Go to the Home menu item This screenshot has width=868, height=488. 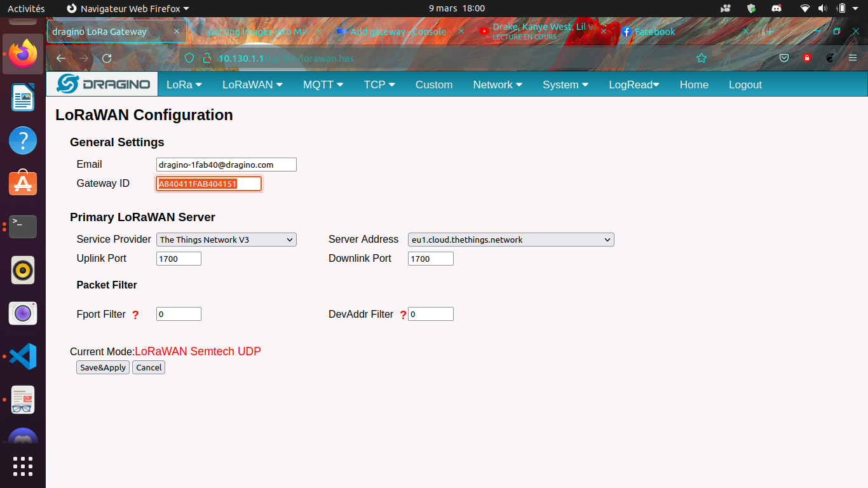click(x=694, y=85)
